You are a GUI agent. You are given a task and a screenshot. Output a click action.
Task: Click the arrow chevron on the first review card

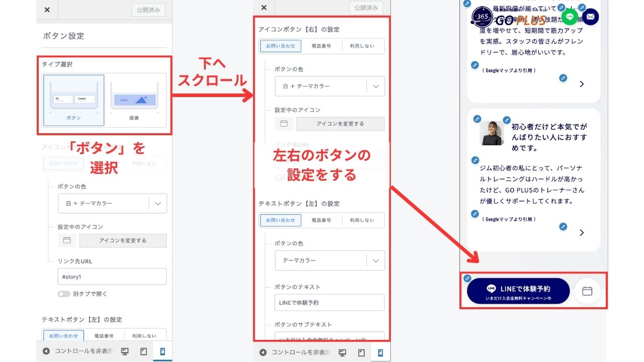(x=582, y=84)
